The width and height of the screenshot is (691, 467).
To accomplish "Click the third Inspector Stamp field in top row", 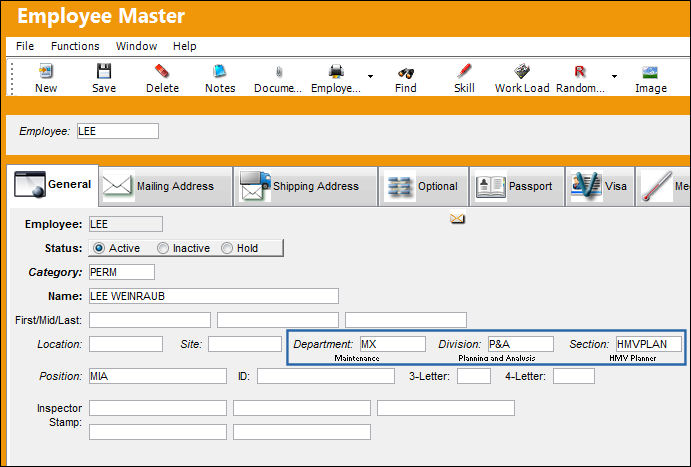I will pyautogui.click(x=446, y=408).
